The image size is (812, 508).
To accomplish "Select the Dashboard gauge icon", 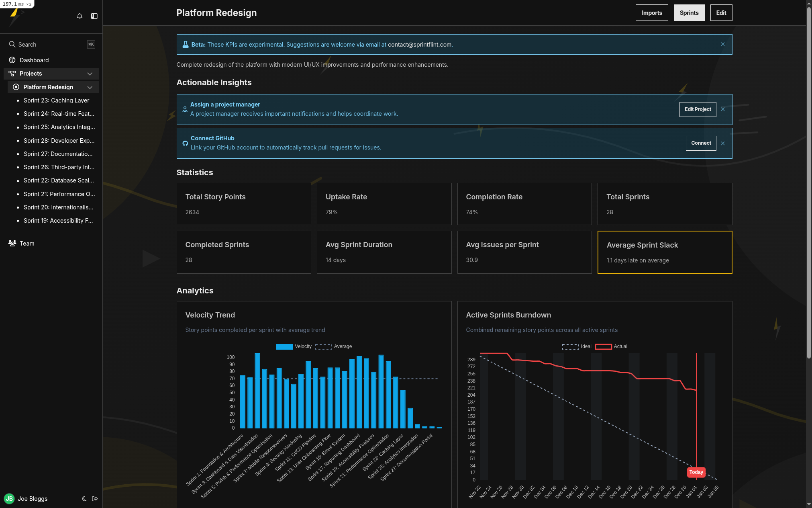I will [x=12, y=60].
